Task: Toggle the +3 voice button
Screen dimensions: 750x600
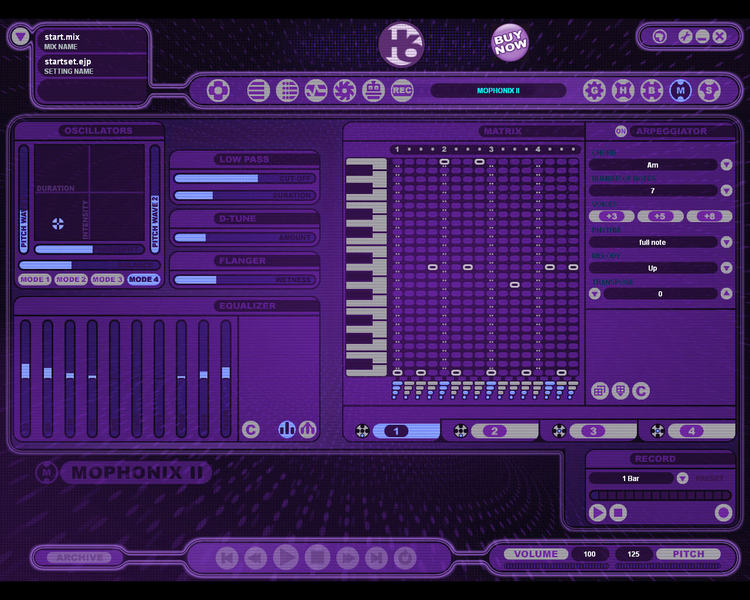Action: pyautogui.click(x=612, y=216)
